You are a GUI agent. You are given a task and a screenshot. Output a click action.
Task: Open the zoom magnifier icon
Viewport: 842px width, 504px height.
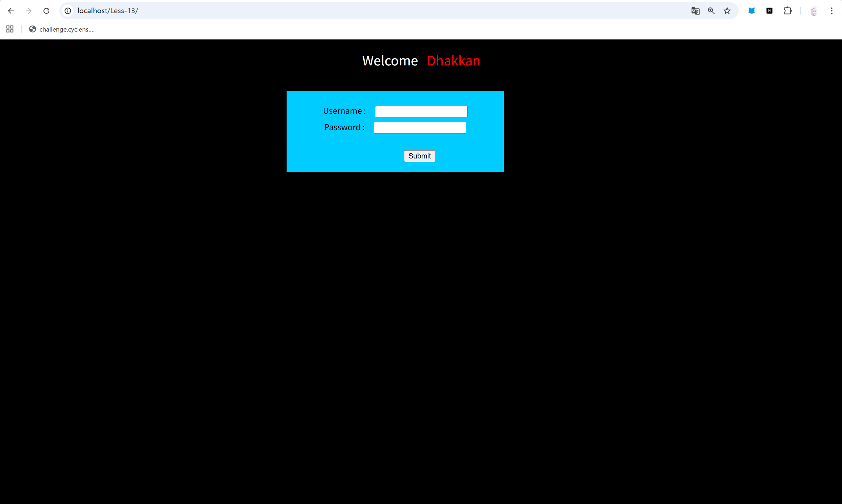pos(711,11)
